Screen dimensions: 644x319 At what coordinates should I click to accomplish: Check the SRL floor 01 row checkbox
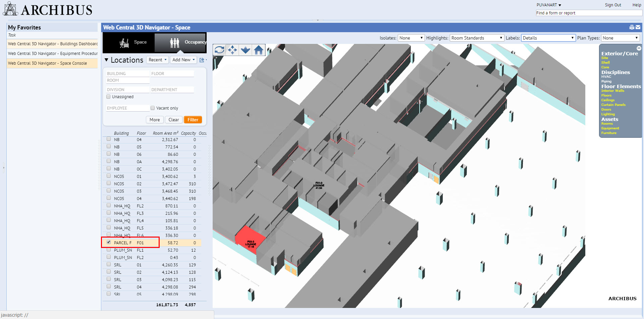pos(109,264)
